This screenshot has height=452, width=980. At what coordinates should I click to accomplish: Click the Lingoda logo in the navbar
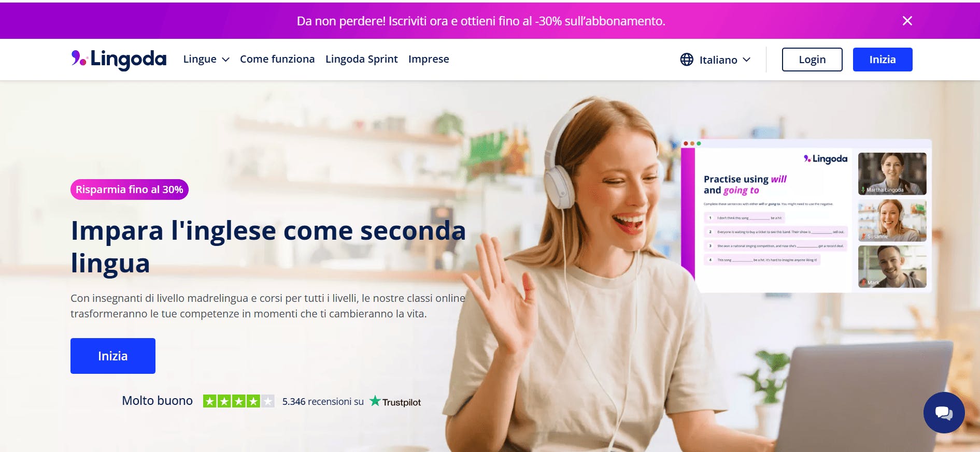click(119, 60)
